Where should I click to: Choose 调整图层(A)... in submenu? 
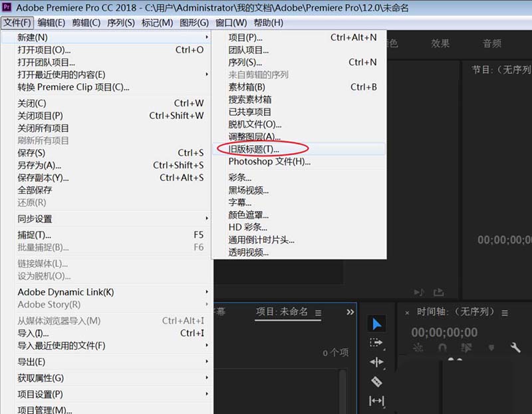coord(299,136)
